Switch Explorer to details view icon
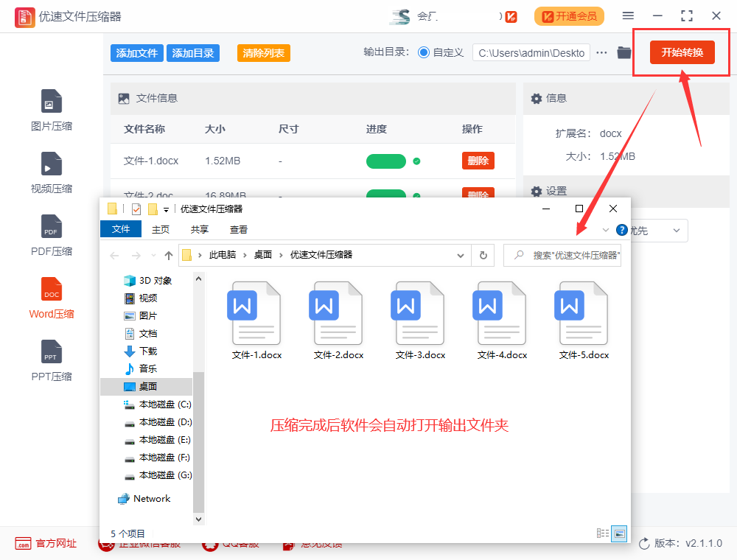The width and height of the screenshot is (737, 560). pos(603,533)
